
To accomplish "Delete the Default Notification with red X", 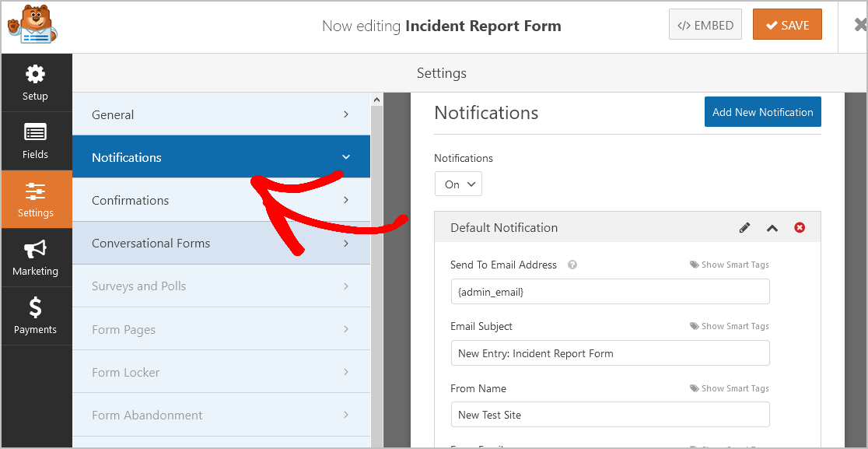I will coord(800,227).
